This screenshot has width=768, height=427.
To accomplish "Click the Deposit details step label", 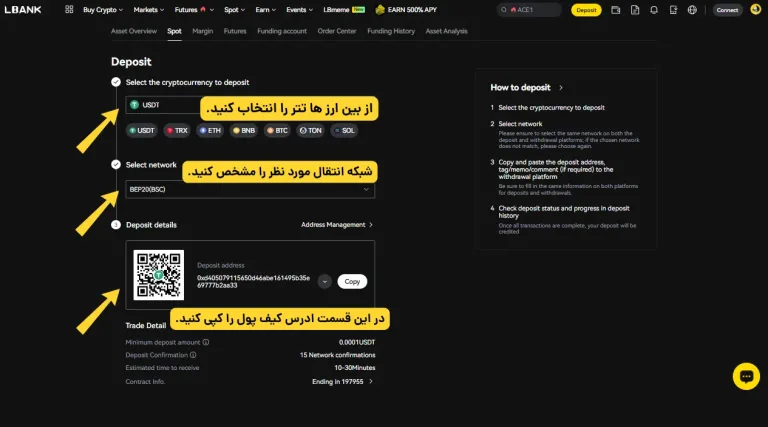I will (151, 225).
